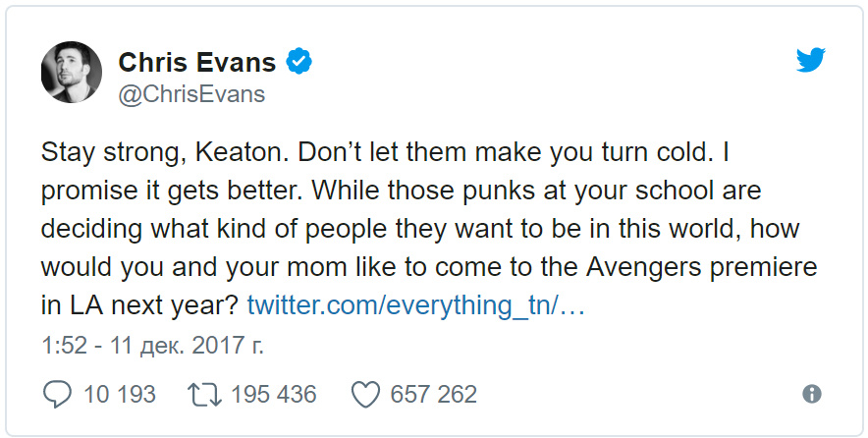Viewport: 868px width, 438px height.
Task: Click the 1:52 - 11 дек. 2017 timestamp
Action: click(x=152, y=346)
